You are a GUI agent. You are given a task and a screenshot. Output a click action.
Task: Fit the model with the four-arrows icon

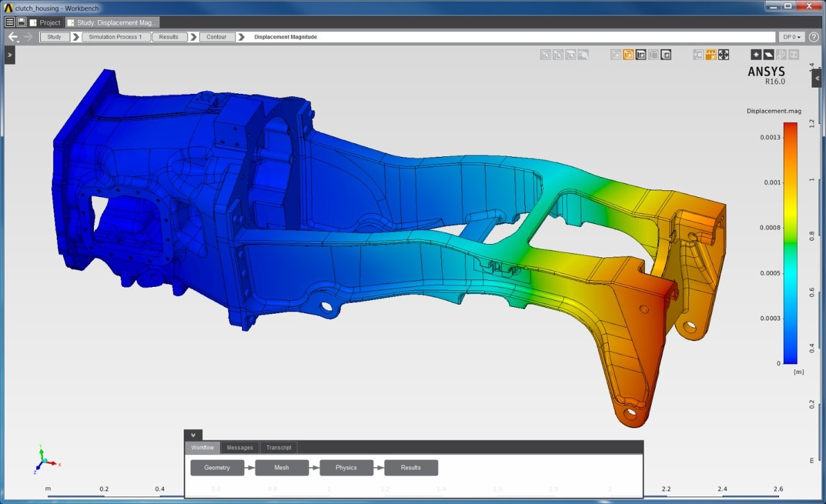click(723, 55)
